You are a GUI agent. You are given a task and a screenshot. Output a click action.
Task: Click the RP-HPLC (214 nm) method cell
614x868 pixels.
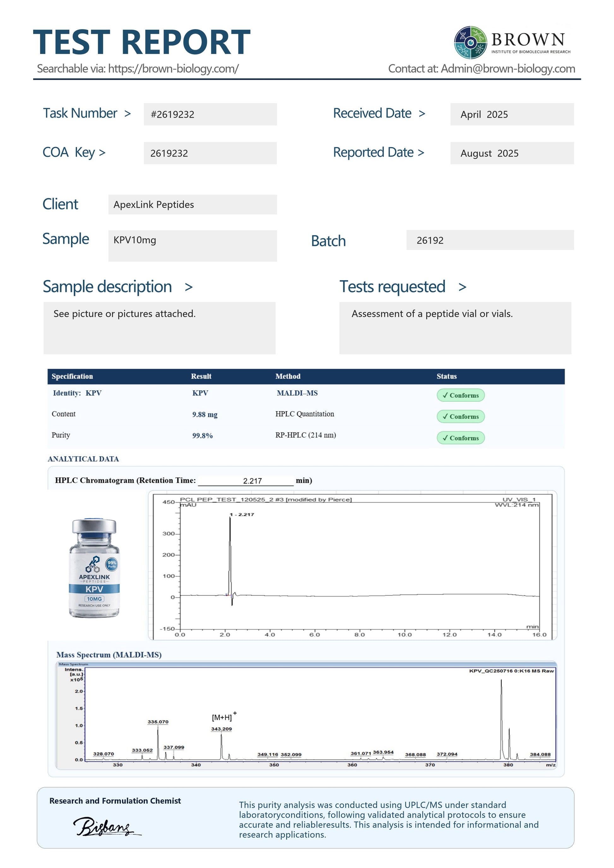306,435
